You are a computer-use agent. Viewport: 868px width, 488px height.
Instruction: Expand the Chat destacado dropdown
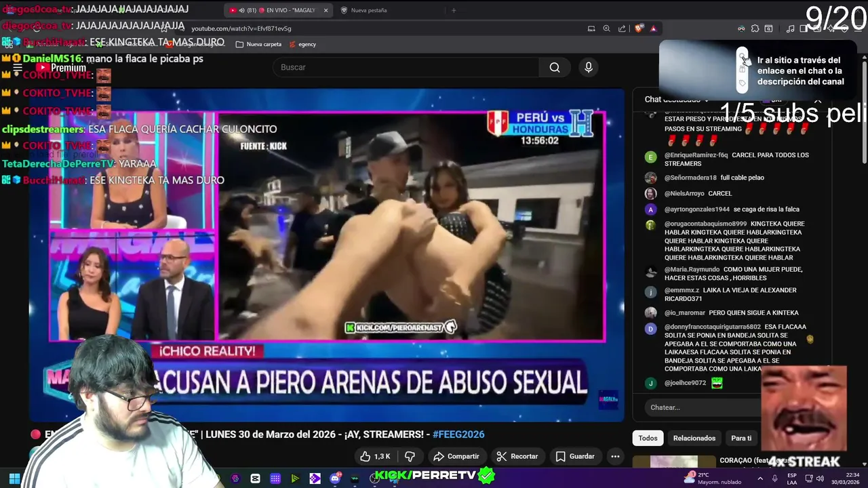pos(677,100)
